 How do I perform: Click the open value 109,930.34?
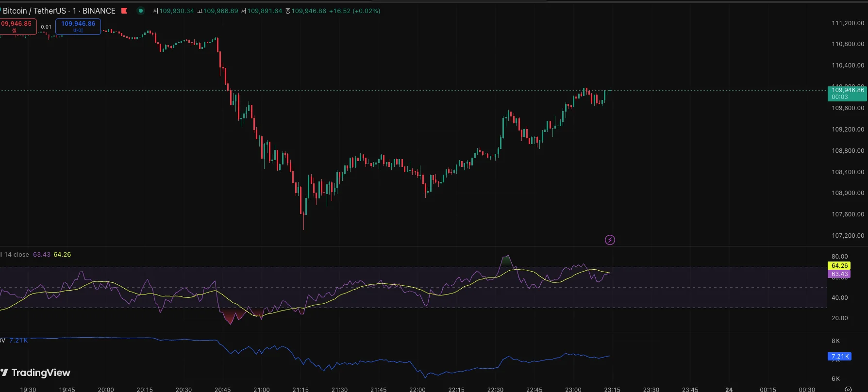177,11
